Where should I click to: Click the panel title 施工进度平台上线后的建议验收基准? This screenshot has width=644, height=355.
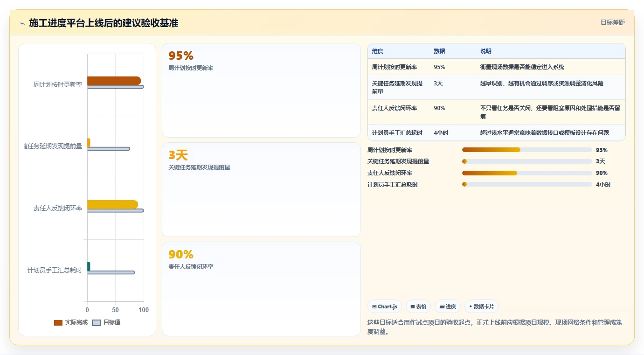[x=104, y=23]
